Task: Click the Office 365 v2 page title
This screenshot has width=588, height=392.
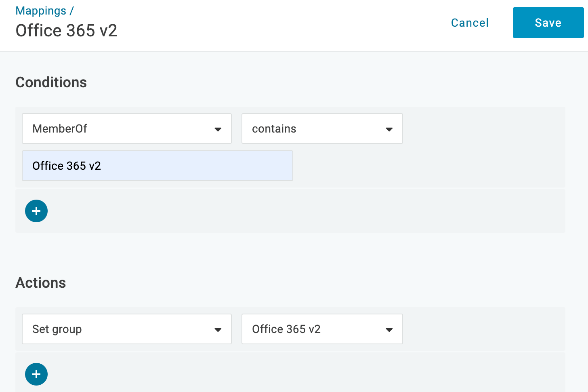Action: tap(67, 31)
